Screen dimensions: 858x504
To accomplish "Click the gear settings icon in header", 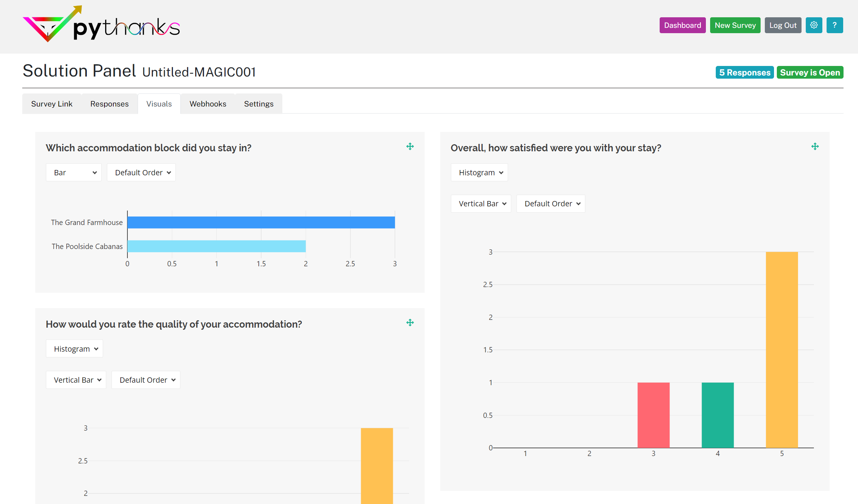I will (x=814, y=25).
